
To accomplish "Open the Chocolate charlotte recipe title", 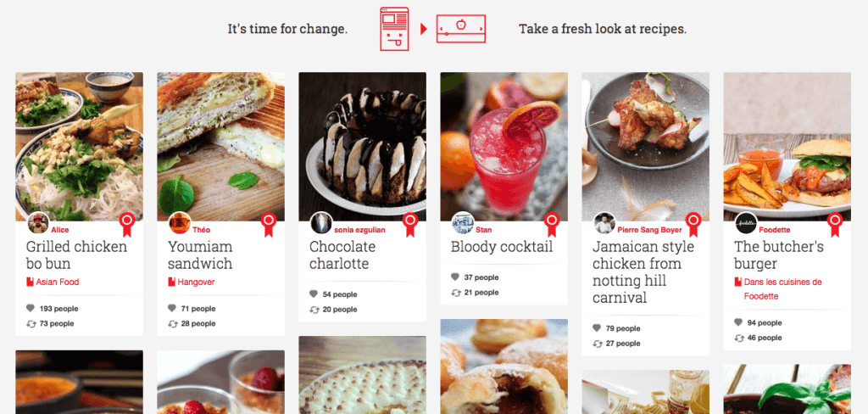I will 342,255.
